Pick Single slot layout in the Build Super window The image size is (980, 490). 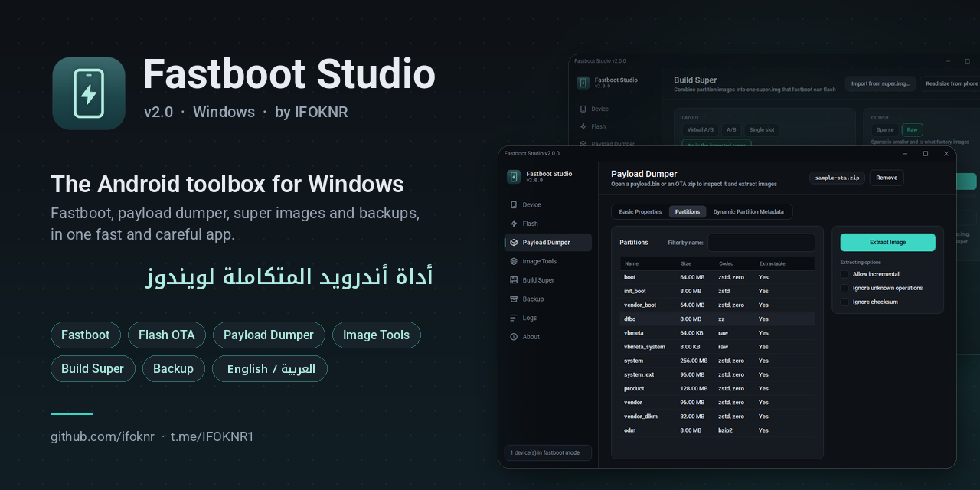point(762,130)
